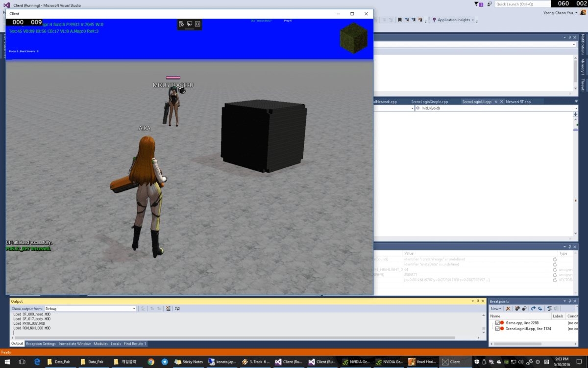This screenshot has height=368, width=588.
Task: Clear all output in the Output panel
Action: coord(168,308)
